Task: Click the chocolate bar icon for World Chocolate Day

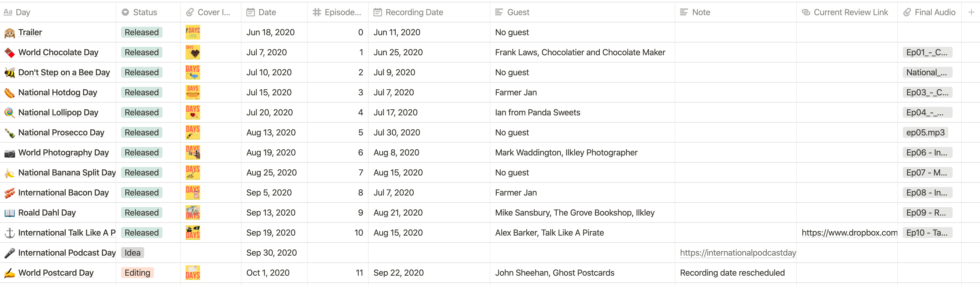Action: pos(9,53)
